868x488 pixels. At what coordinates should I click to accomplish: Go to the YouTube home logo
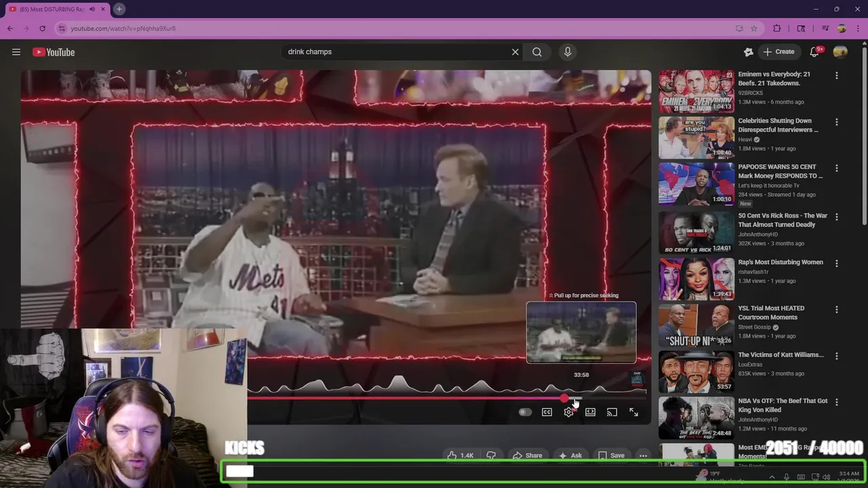click(54, 52)
